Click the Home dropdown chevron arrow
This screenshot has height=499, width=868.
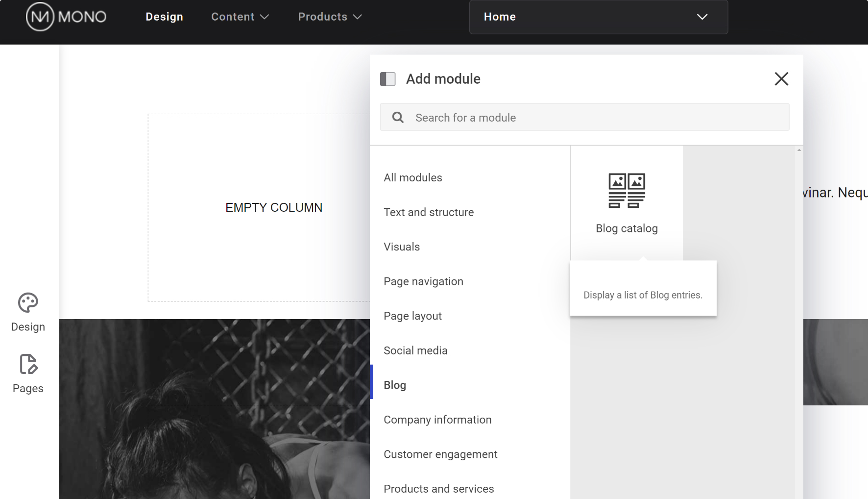click(702, 17)
